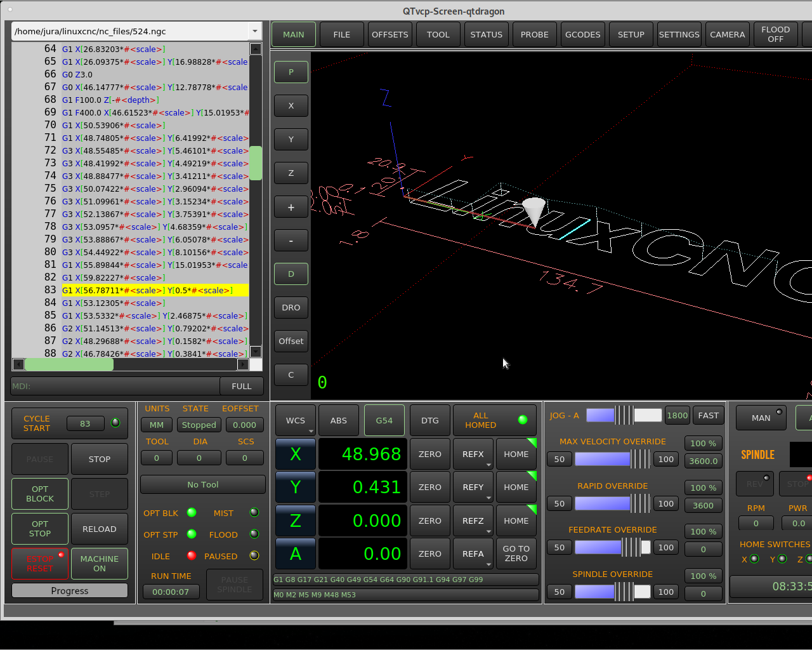Select perspective view P button
This screenshot has height=650, width=812.
pos(291,72)
